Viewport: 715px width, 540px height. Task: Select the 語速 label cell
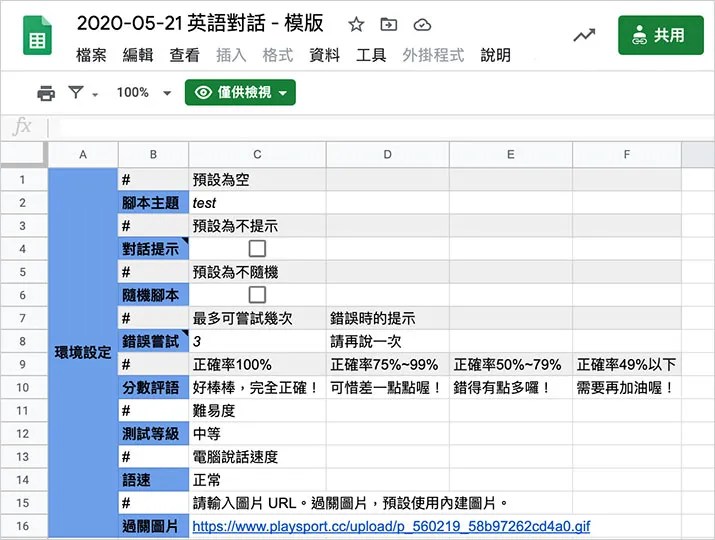[153, 480]
